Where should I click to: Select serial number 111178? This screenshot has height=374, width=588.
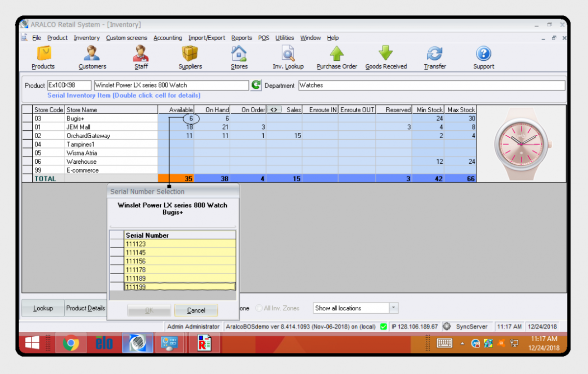180,270
